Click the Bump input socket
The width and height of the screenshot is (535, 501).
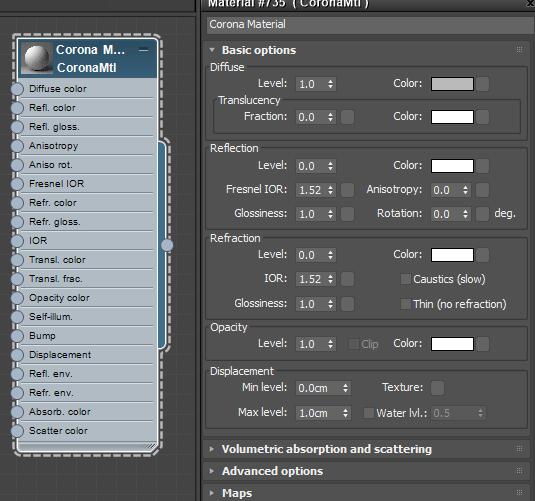click(17, 336)
